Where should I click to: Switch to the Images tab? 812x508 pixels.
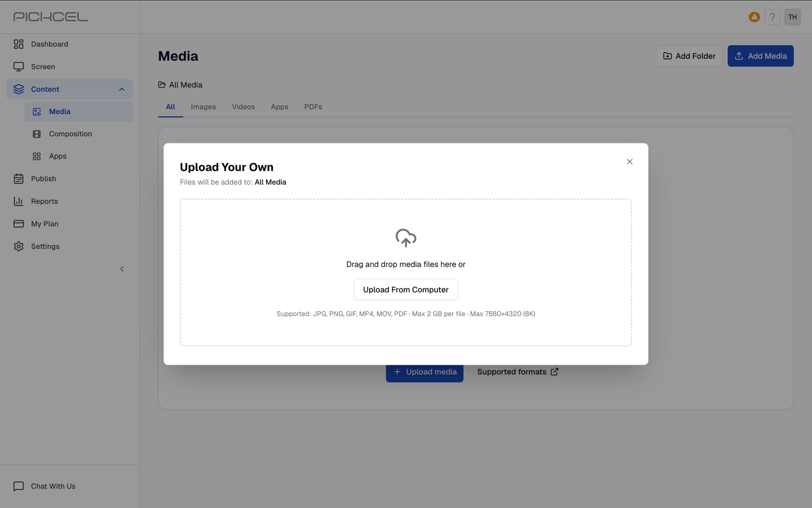point(203,107)
